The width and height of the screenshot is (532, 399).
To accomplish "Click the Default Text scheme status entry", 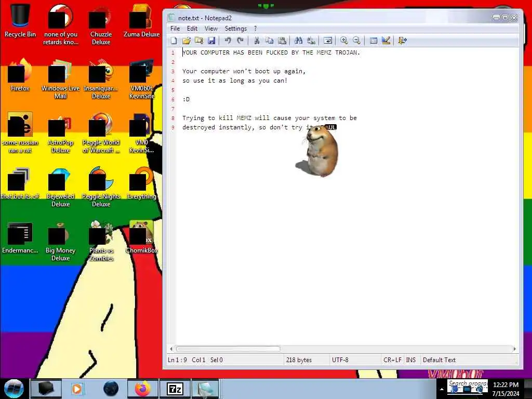I will coord(439,360).
